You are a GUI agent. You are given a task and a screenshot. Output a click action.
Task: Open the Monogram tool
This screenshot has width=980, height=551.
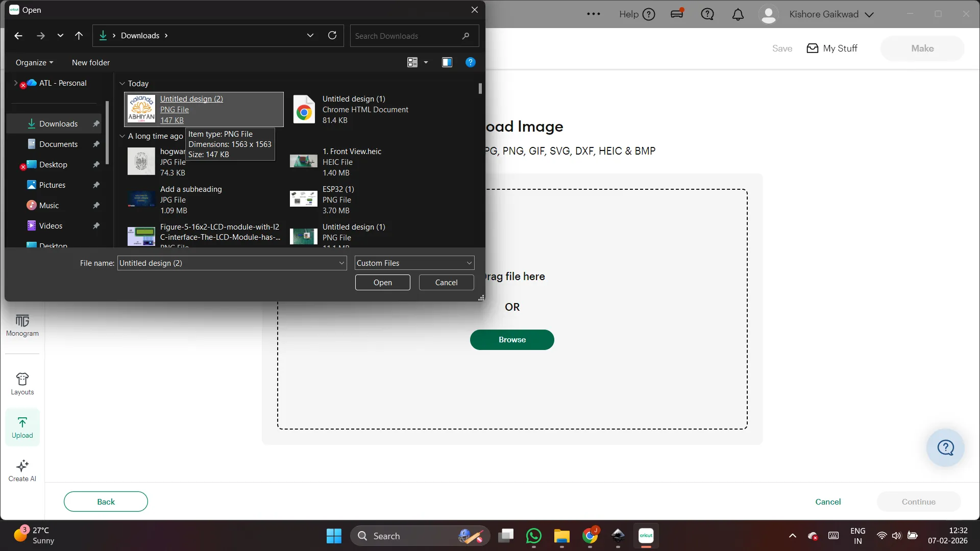(22, 325)
